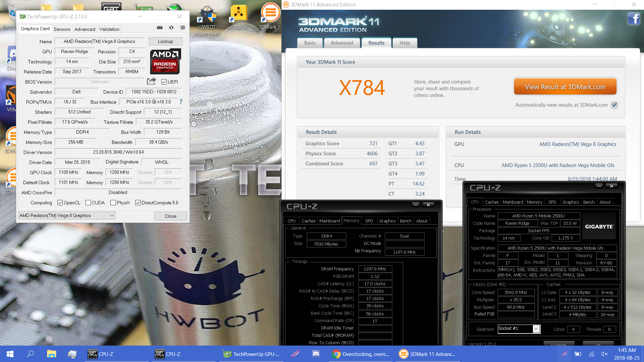Click the Physics Score value 4606
This screenshot has width=644, height=362.
pos(372,153)
